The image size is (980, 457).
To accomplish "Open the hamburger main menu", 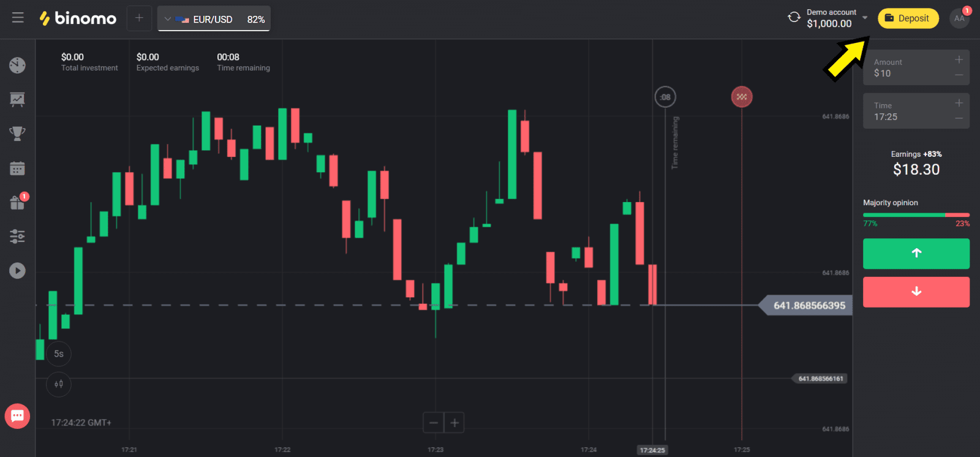I will point(18,18).
